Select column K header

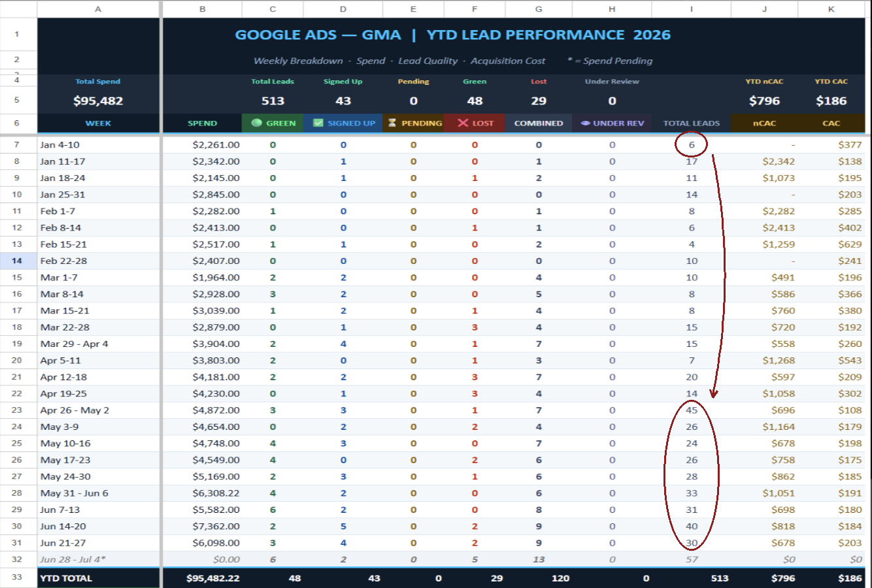[831, 9]
